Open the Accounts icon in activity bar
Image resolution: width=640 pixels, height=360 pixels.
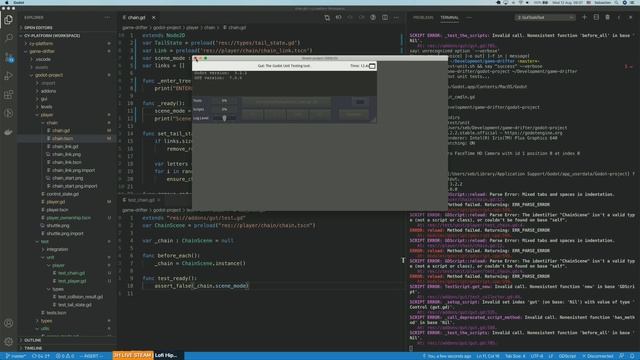coord(8,323)
